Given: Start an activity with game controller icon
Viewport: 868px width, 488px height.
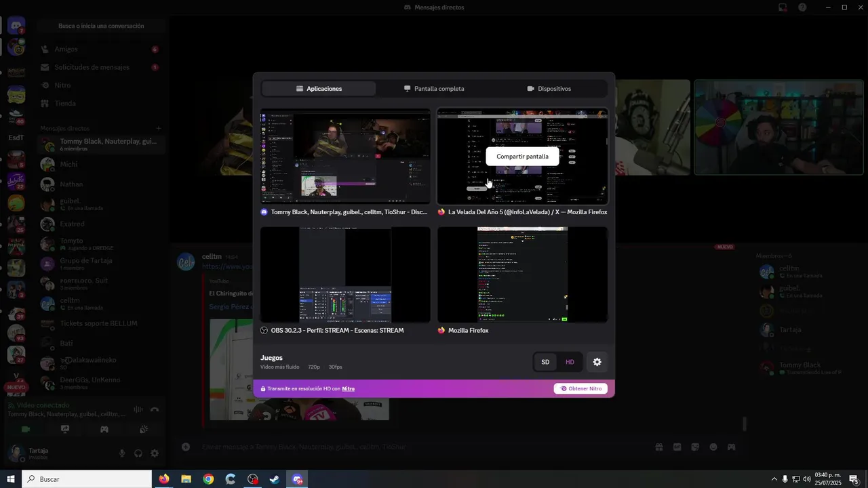Looking at the screenshot, I should (x=104, y=429).
